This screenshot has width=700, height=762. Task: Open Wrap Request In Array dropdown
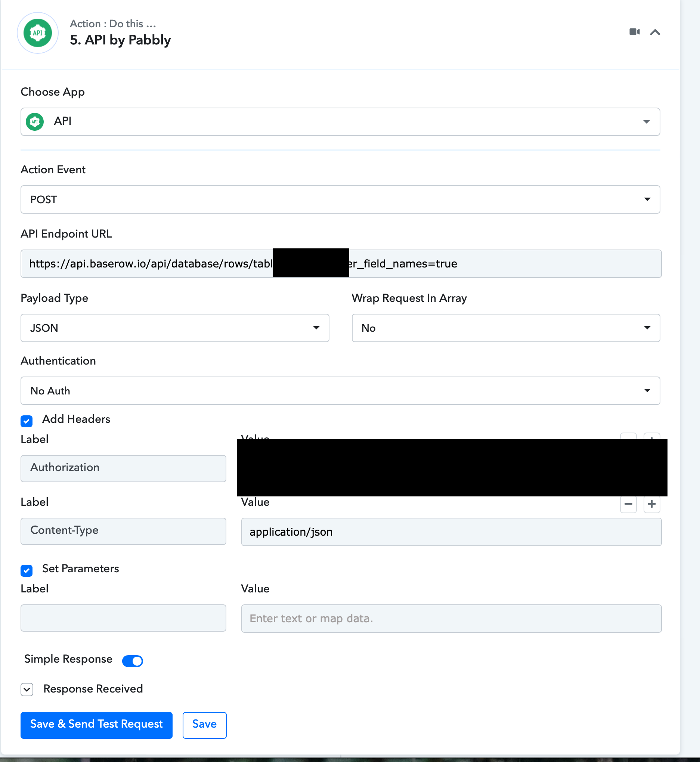coord(506,328)
